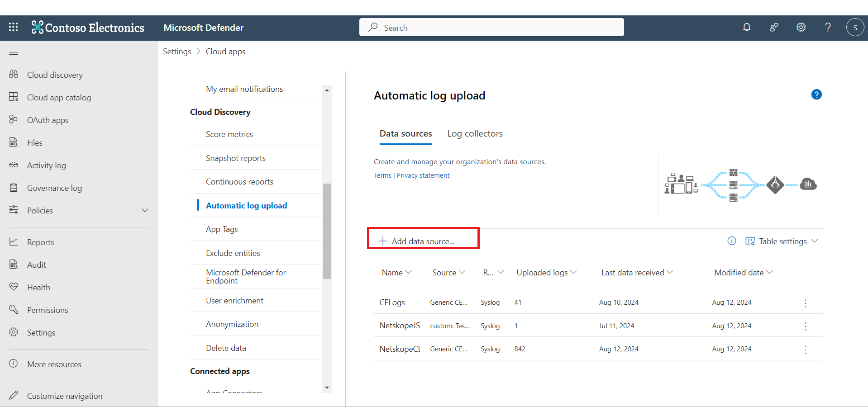This screenshot has width=868, height=416.
Task: Click the Health heart icon
Action: pos(14,287)
